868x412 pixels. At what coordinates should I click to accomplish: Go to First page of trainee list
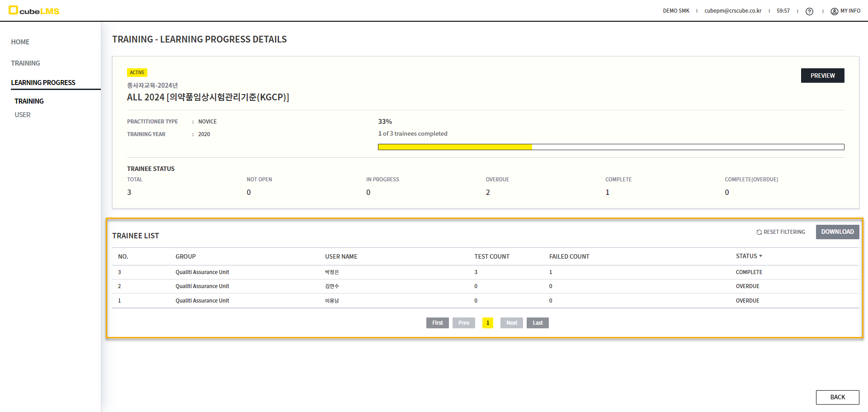[x=437, y=323]
